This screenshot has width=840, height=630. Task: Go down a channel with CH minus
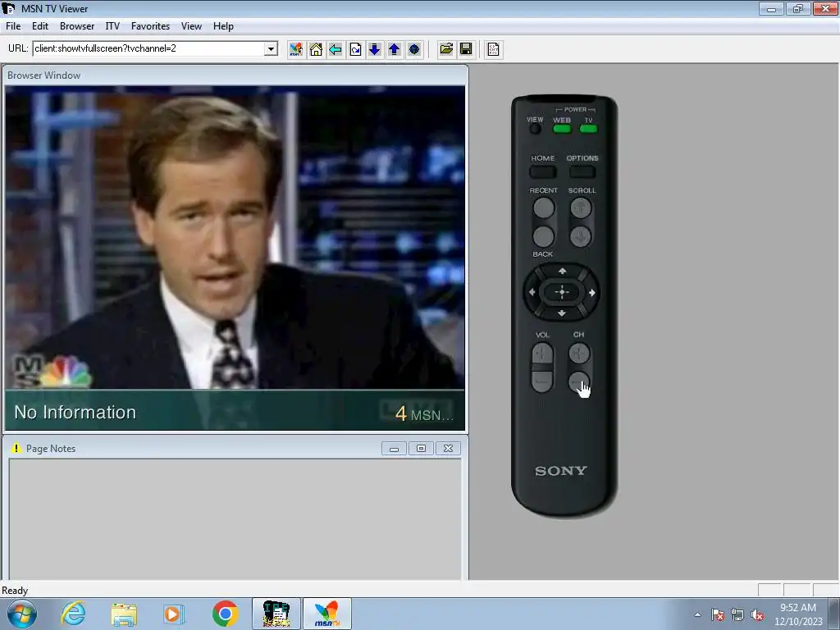pos(579,382)
